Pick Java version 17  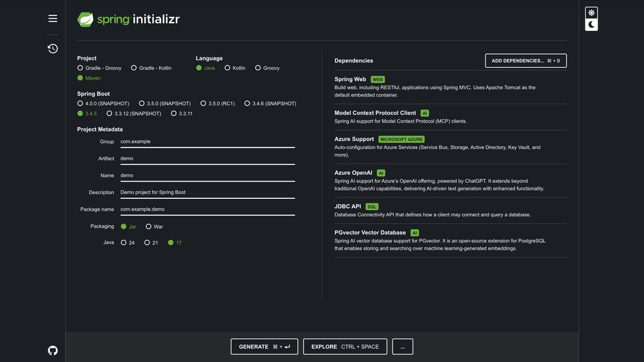(x=175, y=243)
